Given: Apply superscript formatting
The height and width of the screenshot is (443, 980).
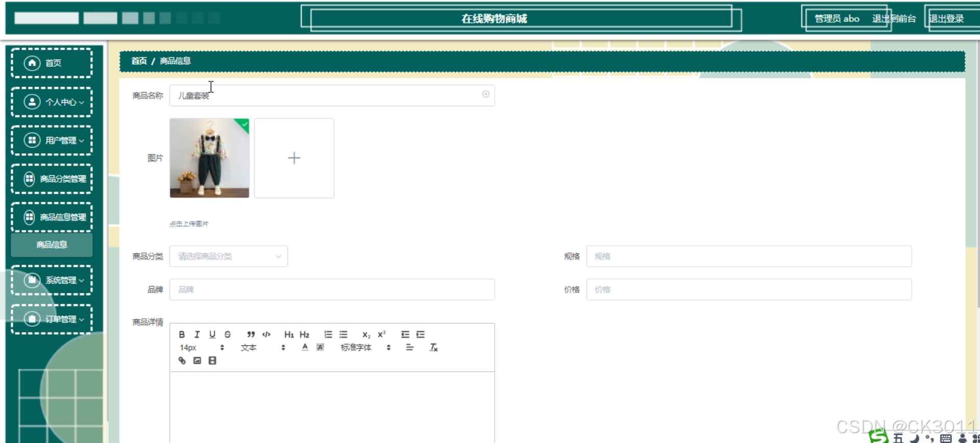Looking at the screenshot, I should (382, 334).
